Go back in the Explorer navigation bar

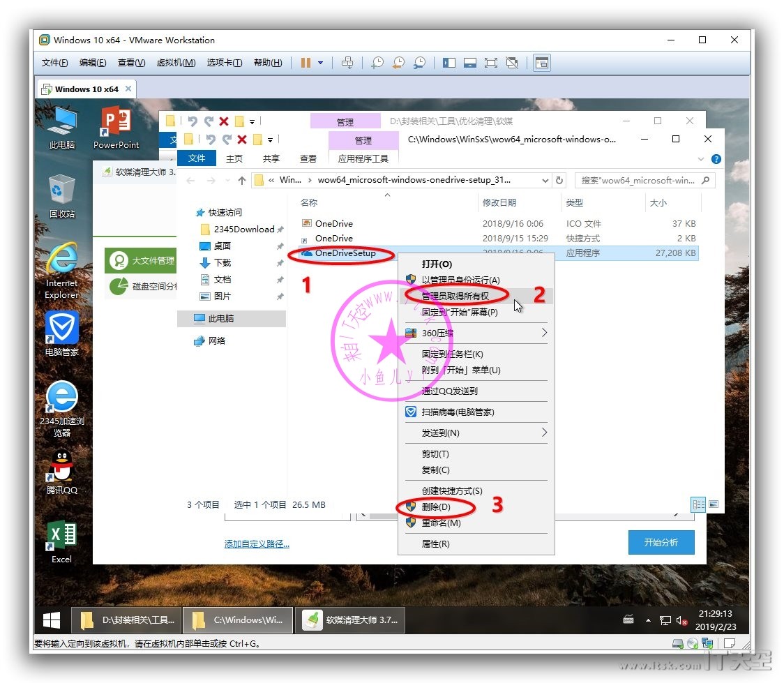[190, 181]
